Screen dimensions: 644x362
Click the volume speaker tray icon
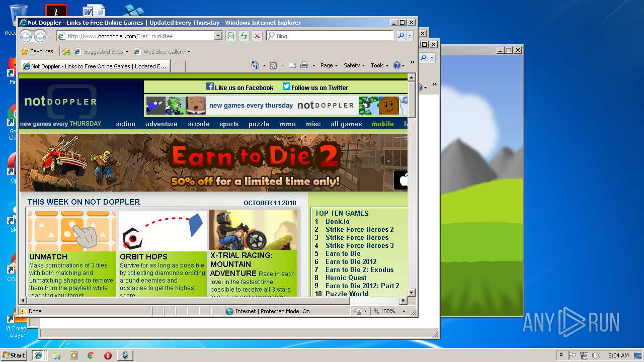pyautogui.click(x=596, y=355)
